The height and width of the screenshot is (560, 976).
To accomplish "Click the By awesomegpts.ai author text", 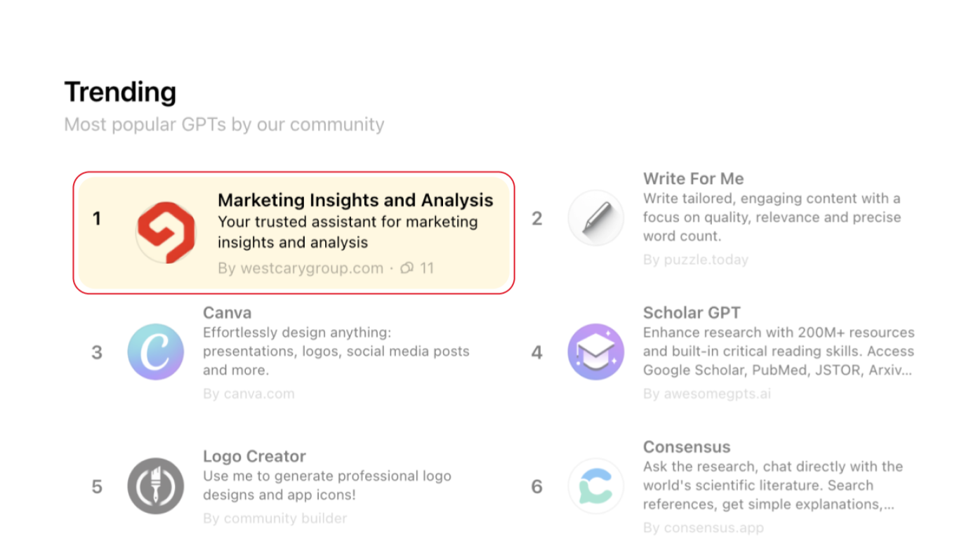I will click(x=706, y=394).
